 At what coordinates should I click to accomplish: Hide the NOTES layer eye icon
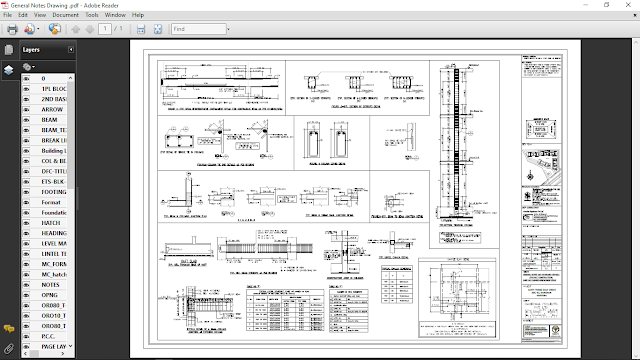coord(27,284)
